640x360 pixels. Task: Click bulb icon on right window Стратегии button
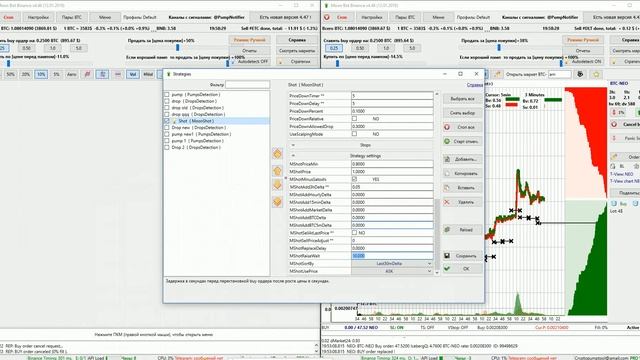(x=614, y=62)
